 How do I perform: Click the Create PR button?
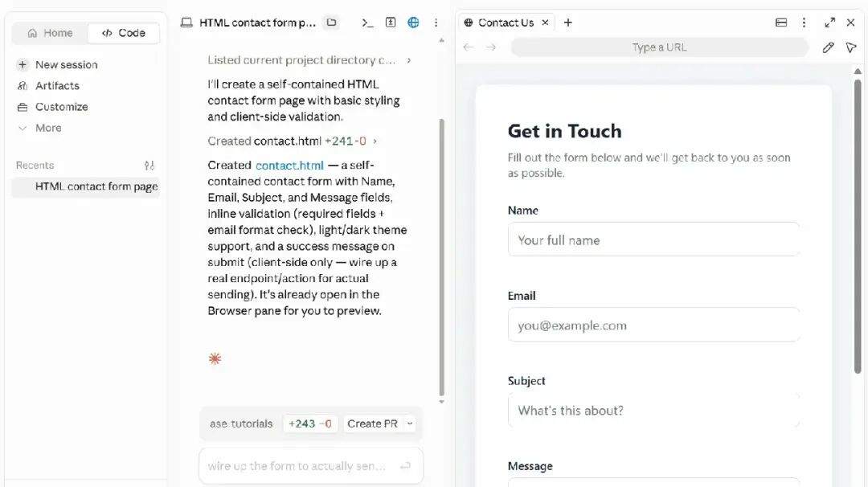[373, 424]
